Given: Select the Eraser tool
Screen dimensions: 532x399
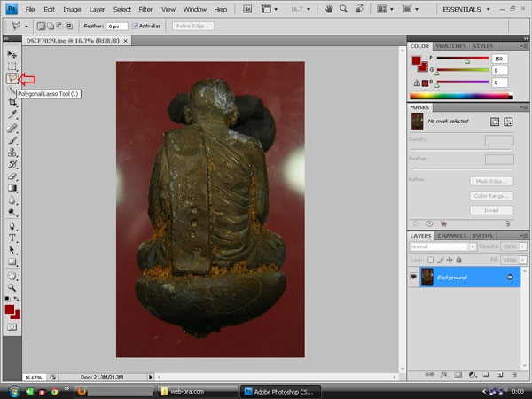Looking at the screenshot, I should [12, 176].
